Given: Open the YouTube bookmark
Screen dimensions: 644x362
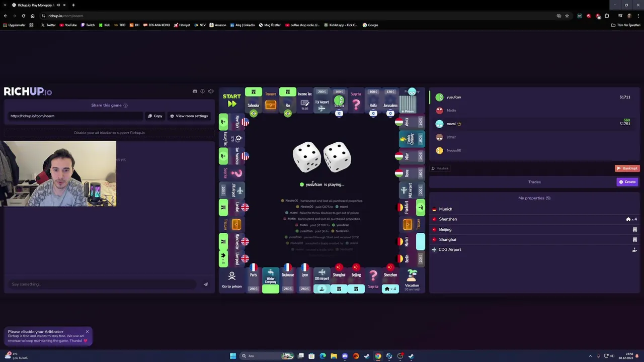Looking at the screenshot, I should [68, 25].
